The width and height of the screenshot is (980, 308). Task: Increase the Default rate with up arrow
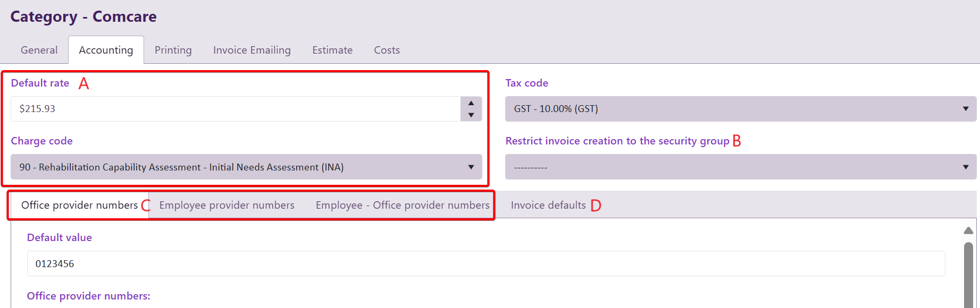471,103
